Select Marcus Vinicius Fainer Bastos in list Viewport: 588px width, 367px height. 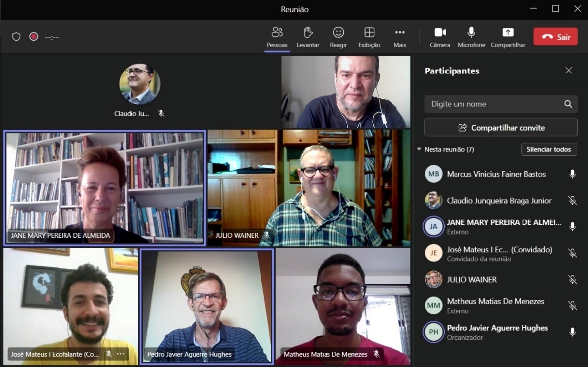tap(501, 174)
